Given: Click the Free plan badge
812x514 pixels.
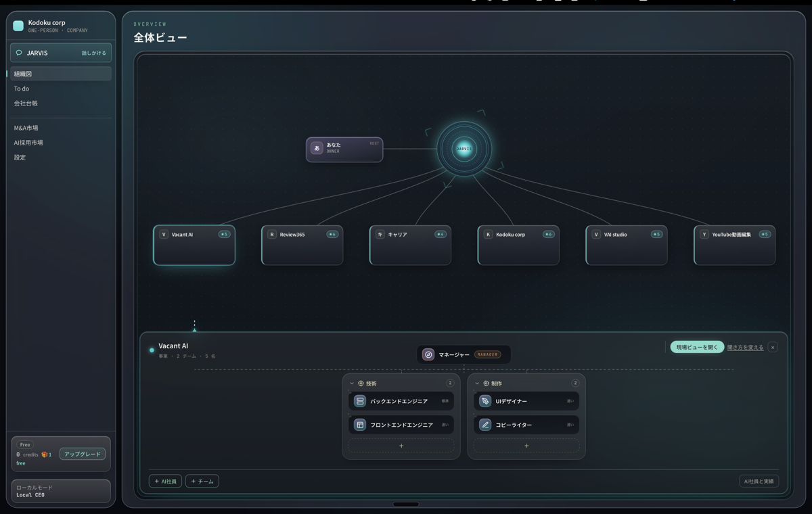Looking at the screenshot, I should 25,445.
